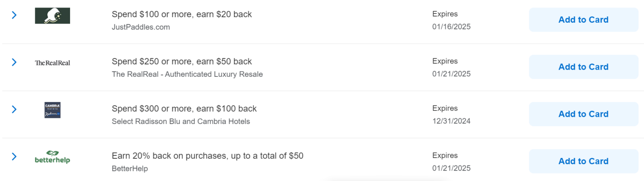Click the JustPaddles.com merchant name
This screenshot has height=181, width=644.
pos(140,27)
